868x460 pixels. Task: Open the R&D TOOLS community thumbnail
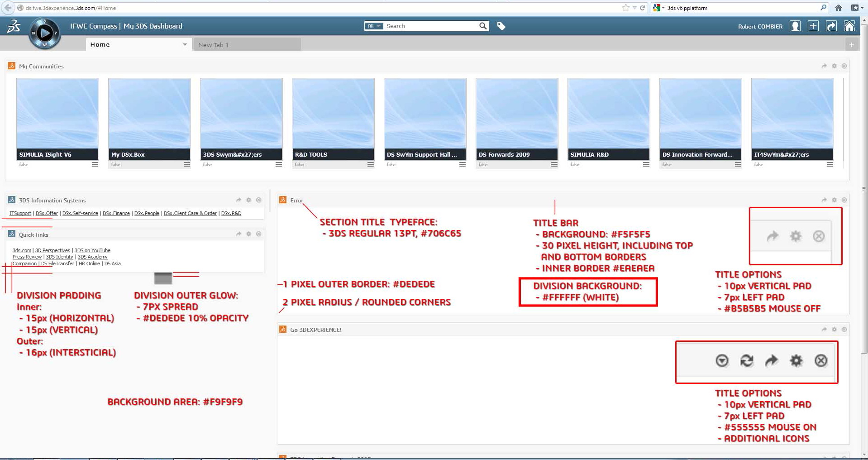tap(333, 113)
